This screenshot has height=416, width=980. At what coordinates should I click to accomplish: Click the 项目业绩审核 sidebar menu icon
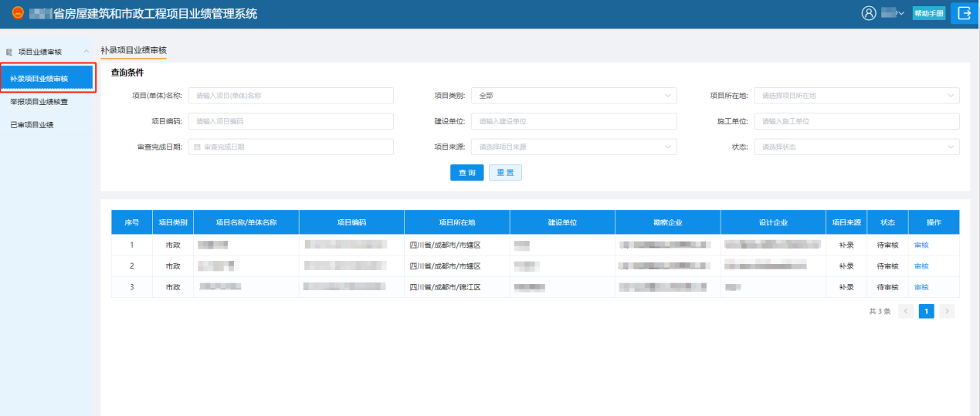pos(9,52)
